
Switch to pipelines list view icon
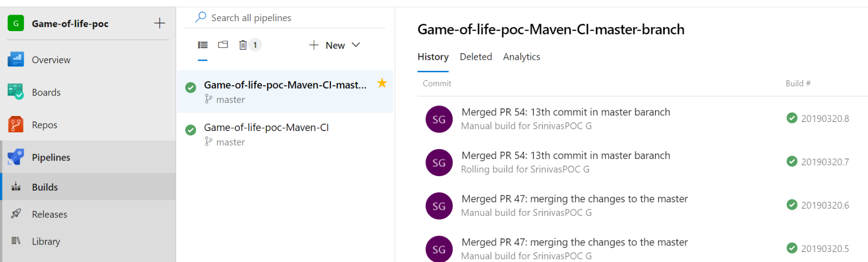pos(203,45)
